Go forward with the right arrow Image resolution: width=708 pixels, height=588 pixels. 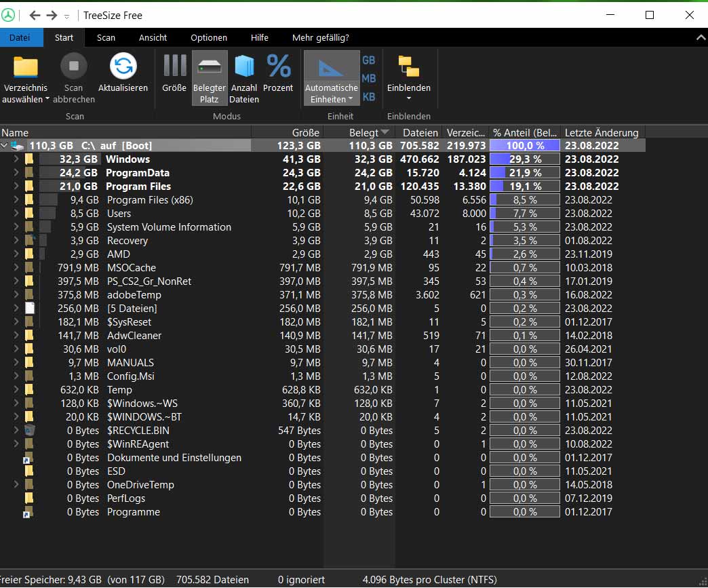coord(52,16)
